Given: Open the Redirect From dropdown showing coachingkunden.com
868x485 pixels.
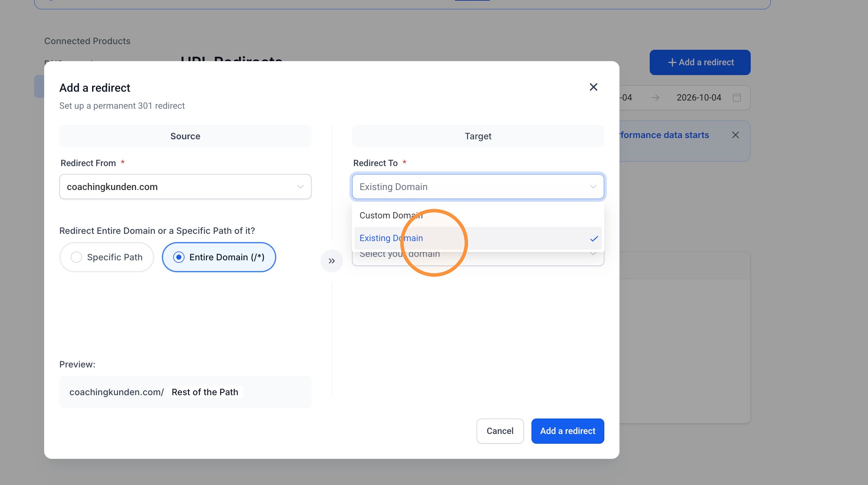Looking at the screenshot, I should click(x=185, y=187).
